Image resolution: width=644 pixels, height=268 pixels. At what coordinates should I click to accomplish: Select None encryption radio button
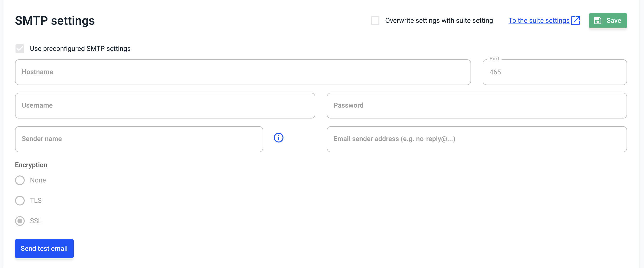coord(20,180)
